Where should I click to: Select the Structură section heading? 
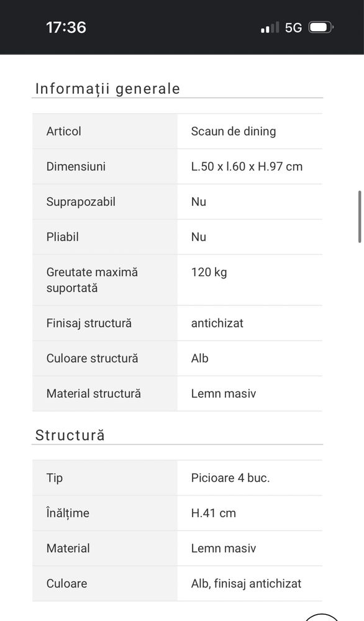pyautogui.click(x=70, y=435)
